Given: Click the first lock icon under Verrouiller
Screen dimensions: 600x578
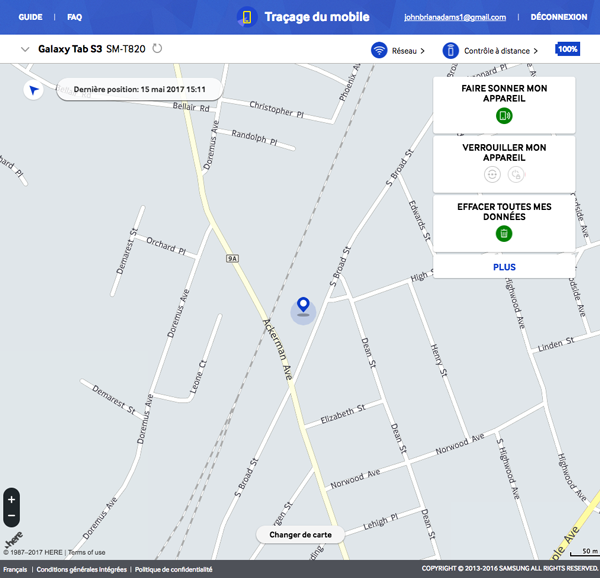Looking at the screenshot, I should pos(492,174).
